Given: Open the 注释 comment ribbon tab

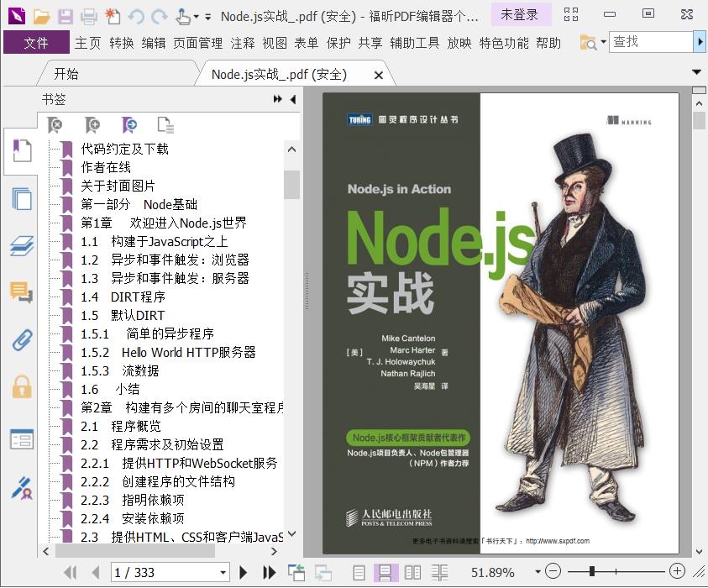Looking at the screenshot, I should pos(243,43).
